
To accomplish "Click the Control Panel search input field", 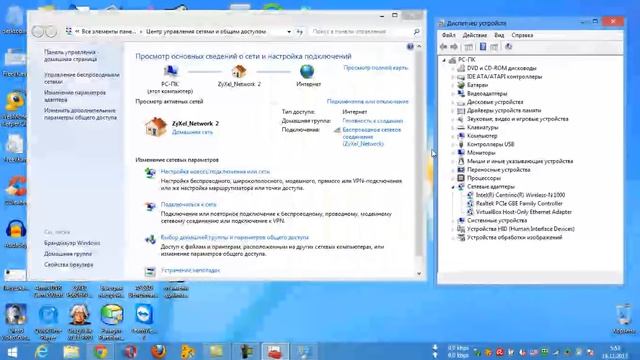I will [x=361, y=31].
